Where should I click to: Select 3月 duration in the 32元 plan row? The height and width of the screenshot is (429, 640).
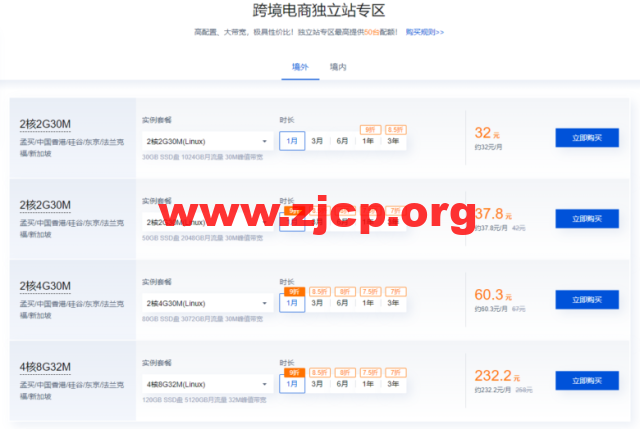coord(317,141)
